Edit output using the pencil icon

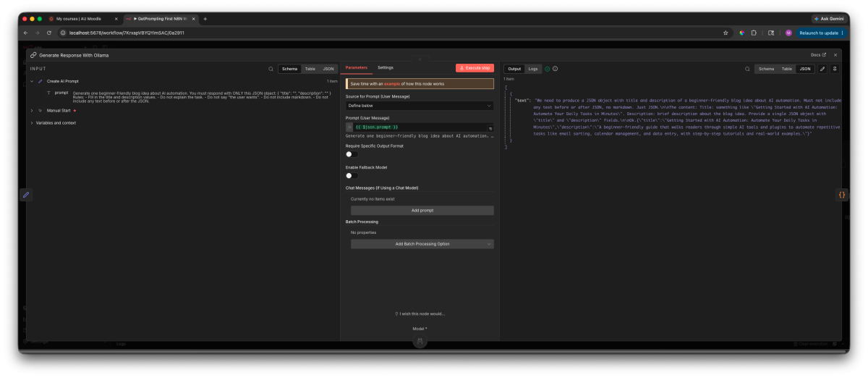click(x=822, y=69)
